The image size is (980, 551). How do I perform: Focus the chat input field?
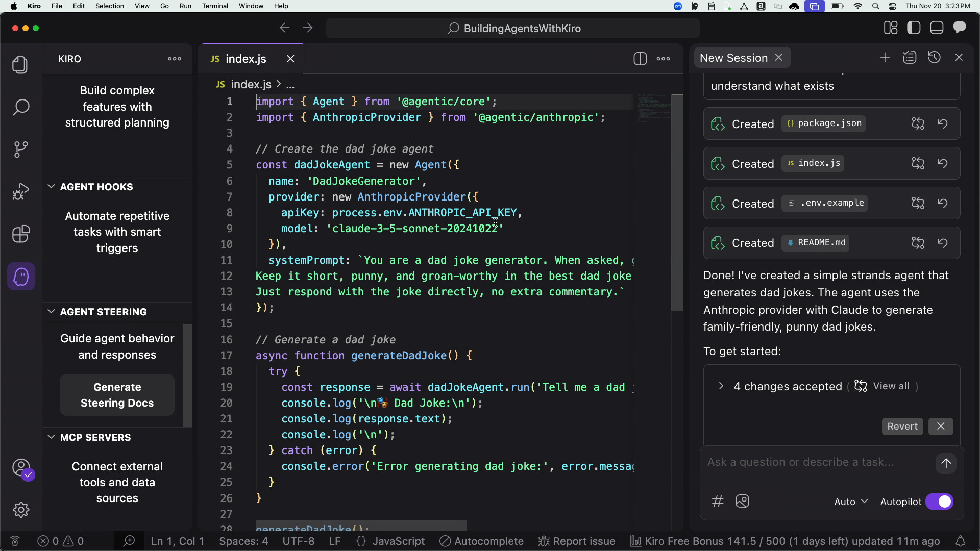[817, 462]
